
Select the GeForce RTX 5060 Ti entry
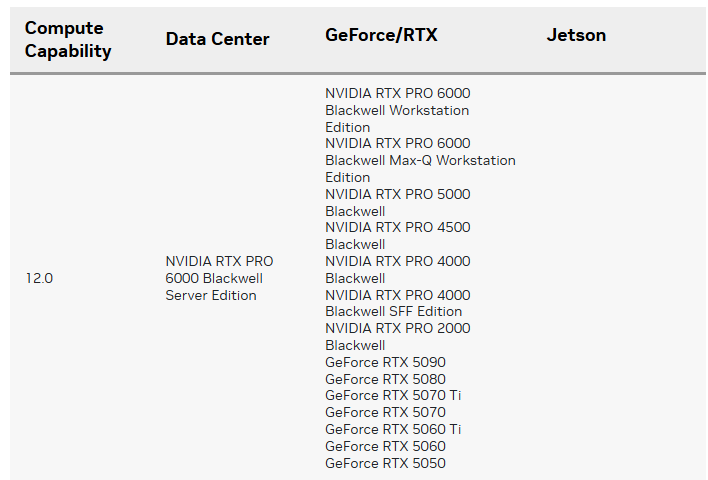point(393,429)
